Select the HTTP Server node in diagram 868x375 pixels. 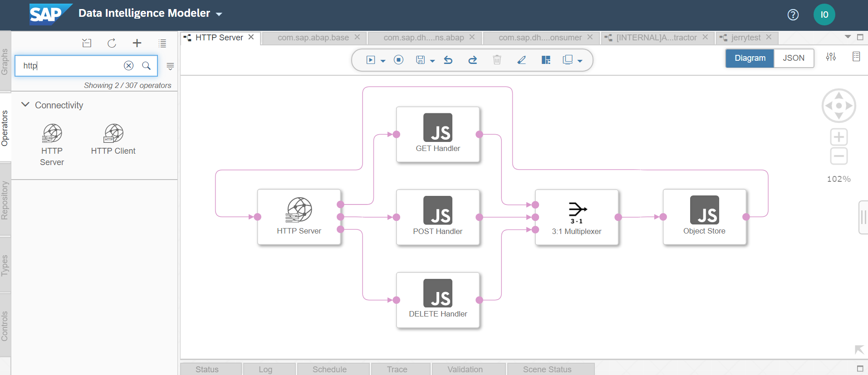tap(299, 217)
